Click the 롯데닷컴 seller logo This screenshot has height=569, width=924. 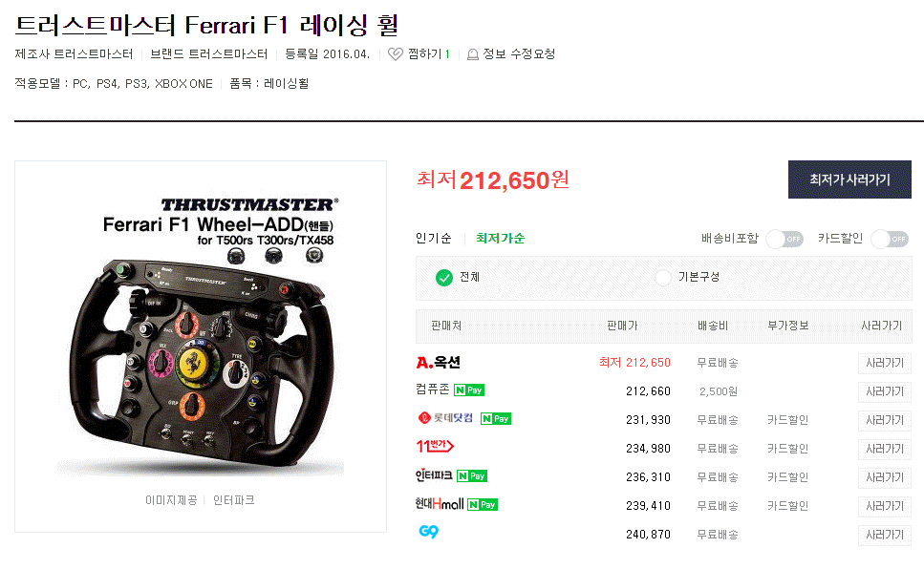click(x=445, y=418)
